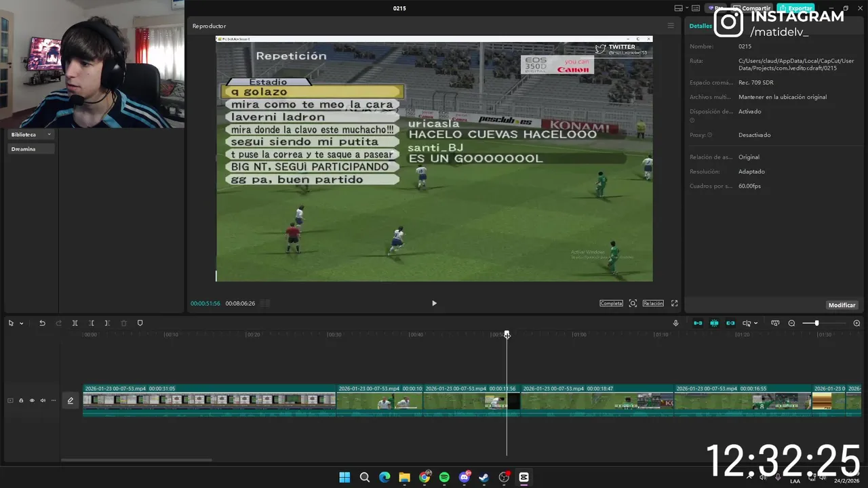The width and height of the screenshot is (868, 488).
Task: Click the Disposición info icon
Action: tap(692, 120)
